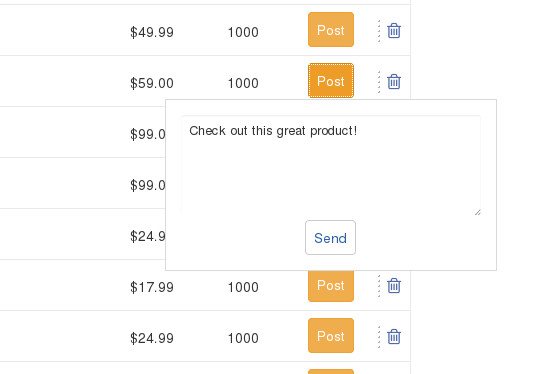Click Post button for $17.99 item
Viewport: 558px width, 374px height.
331,286
